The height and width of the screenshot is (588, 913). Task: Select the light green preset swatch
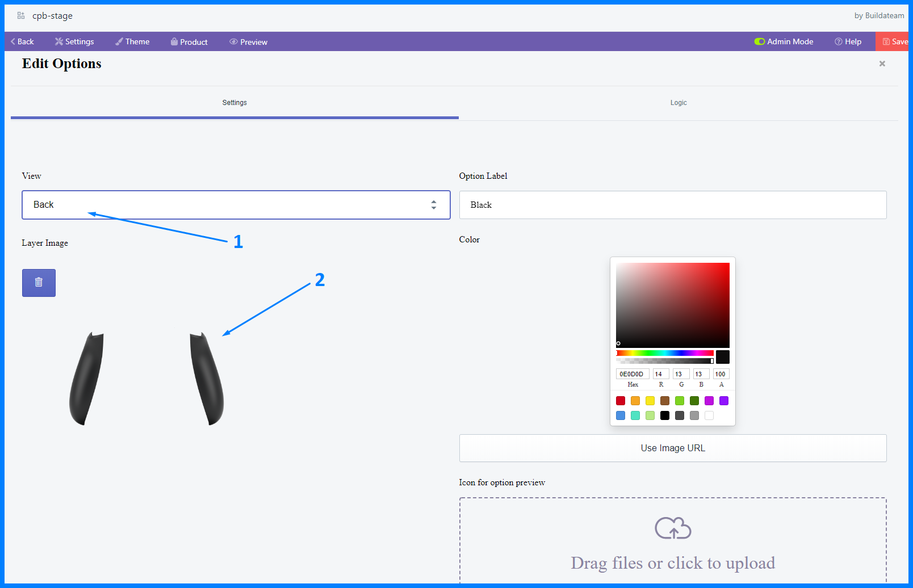point(680,401)
